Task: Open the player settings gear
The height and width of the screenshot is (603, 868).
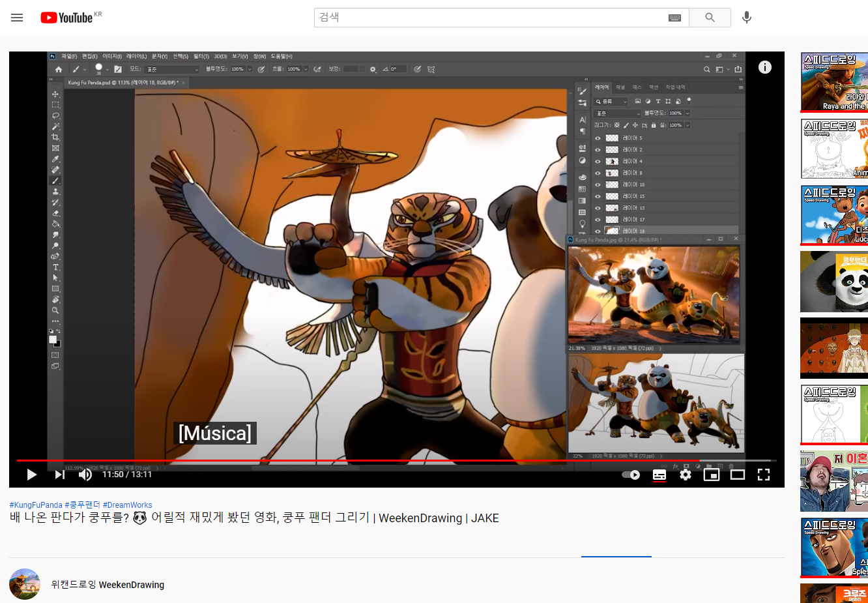Action: (686, 475)
